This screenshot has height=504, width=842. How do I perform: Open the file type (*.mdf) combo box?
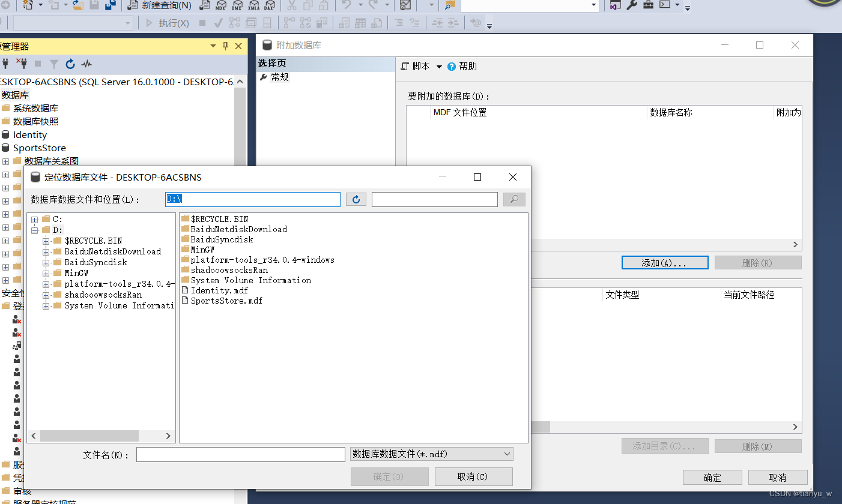click(506, 454)
